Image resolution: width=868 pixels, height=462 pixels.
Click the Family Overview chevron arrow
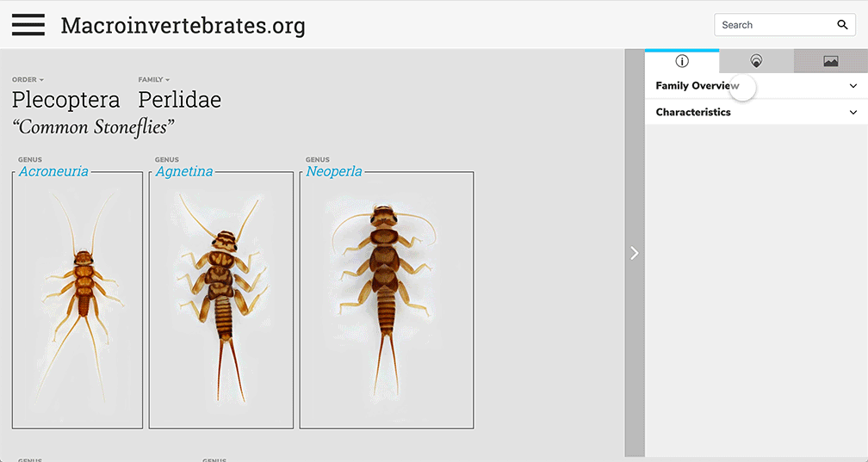[x=853, y=86]
